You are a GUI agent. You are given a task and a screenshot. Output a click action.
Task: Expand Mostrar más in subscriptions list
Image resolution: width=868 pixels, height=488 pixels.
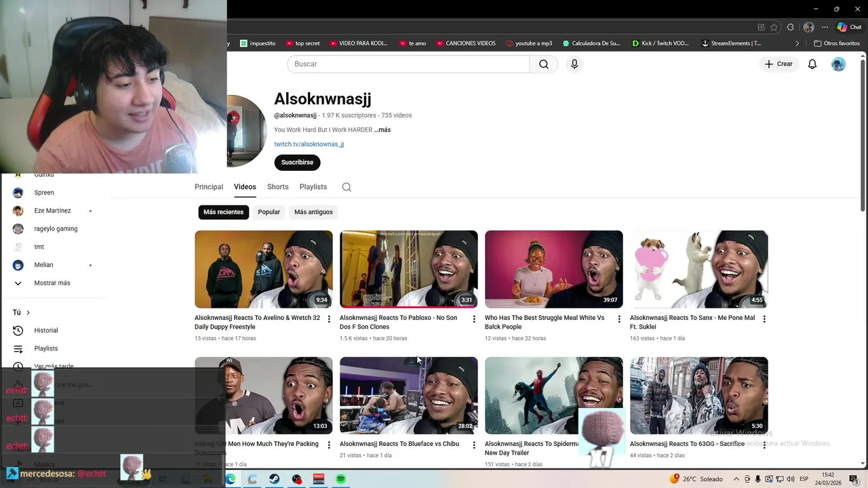(x=53, y=283)
